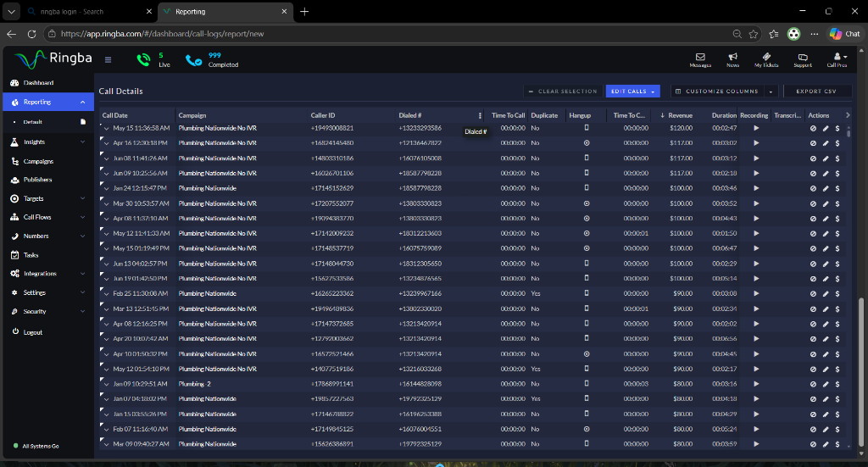Expand row for Apr 16 12:30:18 PM call
Viewport: 868px width, 467px height.
[x=106, y=143]
